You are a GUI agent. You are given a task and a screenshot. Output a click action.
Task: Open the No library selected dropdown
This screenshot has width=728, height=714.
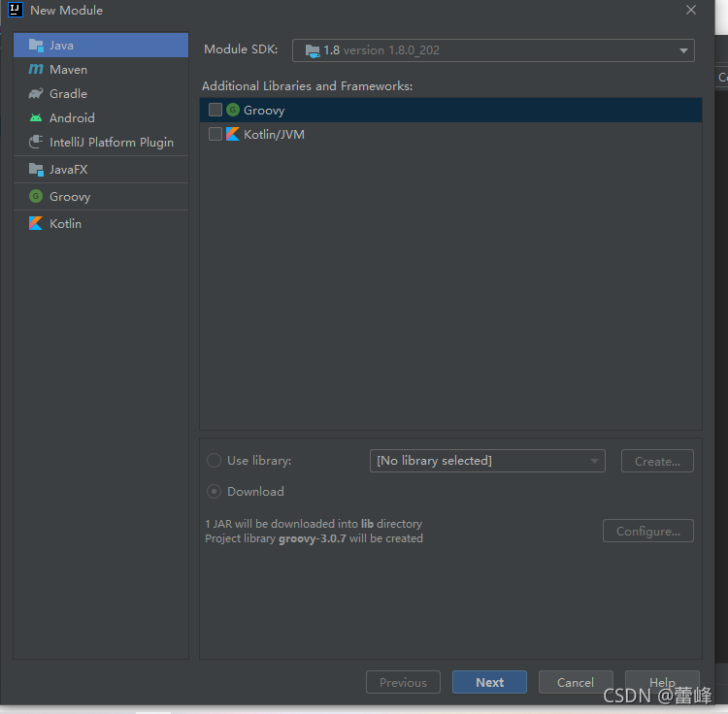click(487, 461)
